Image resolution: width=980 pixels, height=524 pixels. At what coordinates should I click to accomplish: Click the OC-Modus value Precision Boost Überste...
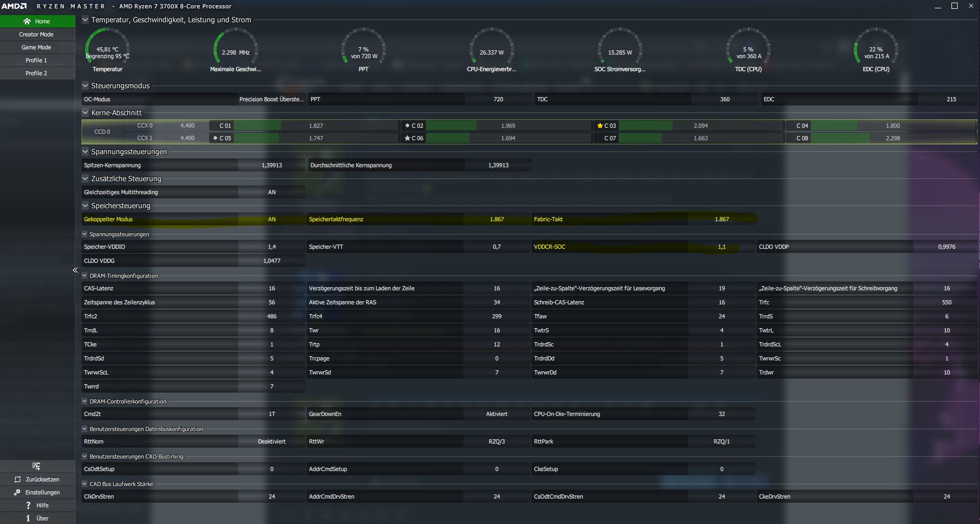tap(272, 99)
